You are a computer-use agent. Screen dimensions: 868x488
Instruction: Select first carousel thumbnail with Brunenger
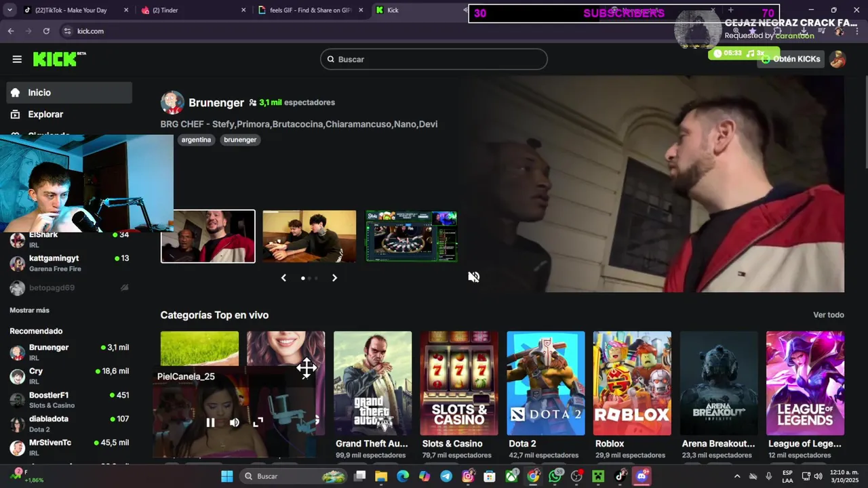(x=208, y=236)
